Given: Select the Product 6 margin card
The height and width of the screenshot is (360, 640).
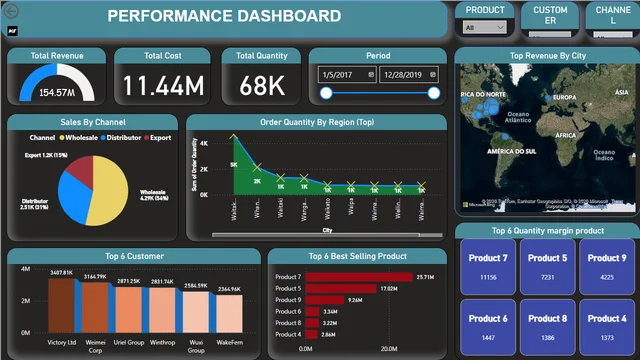Looking at the screenshot, I should click(488, 327).
